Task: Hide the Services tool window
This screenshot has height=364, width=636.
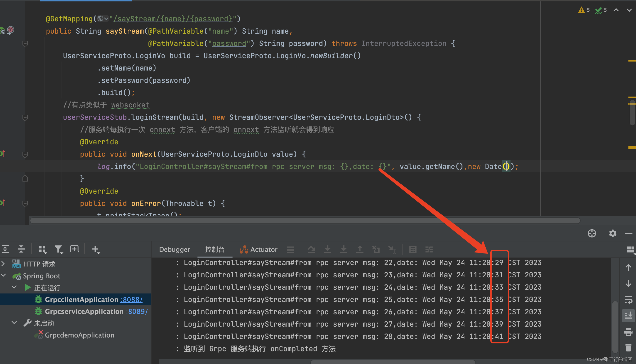Action: (x=629, y=233)
